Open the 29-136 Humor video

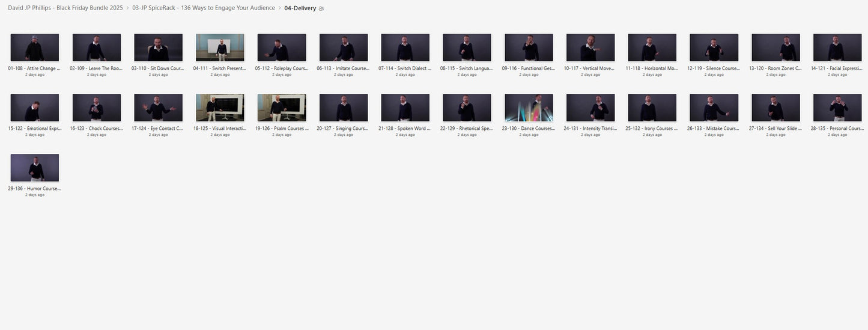pos(35,168)
